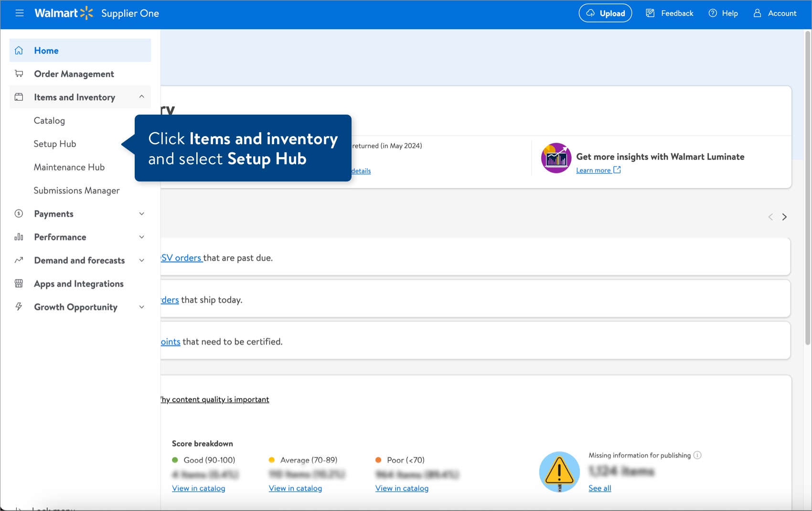Open Submissions Manager in the sidebar
Viewport: 812px width, 511px height.
tap(76, 190)
